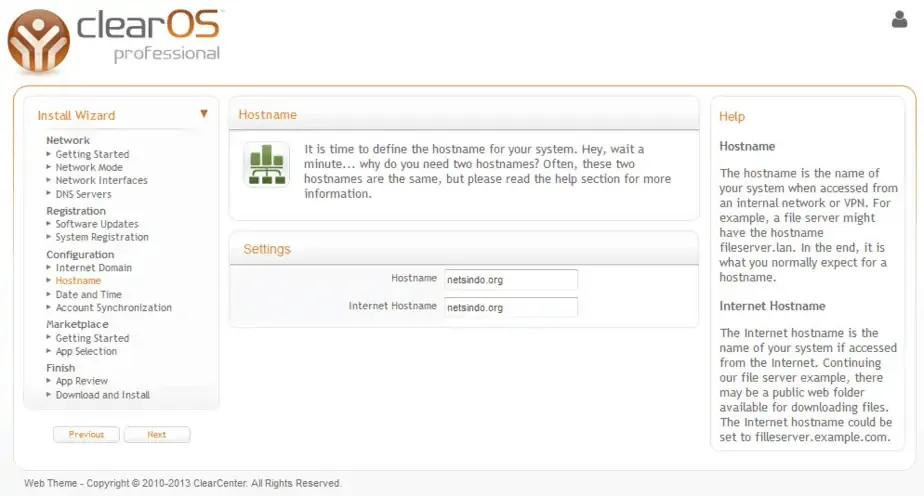Open Account Synchronization step
The image size is (924, 496).
113,308
